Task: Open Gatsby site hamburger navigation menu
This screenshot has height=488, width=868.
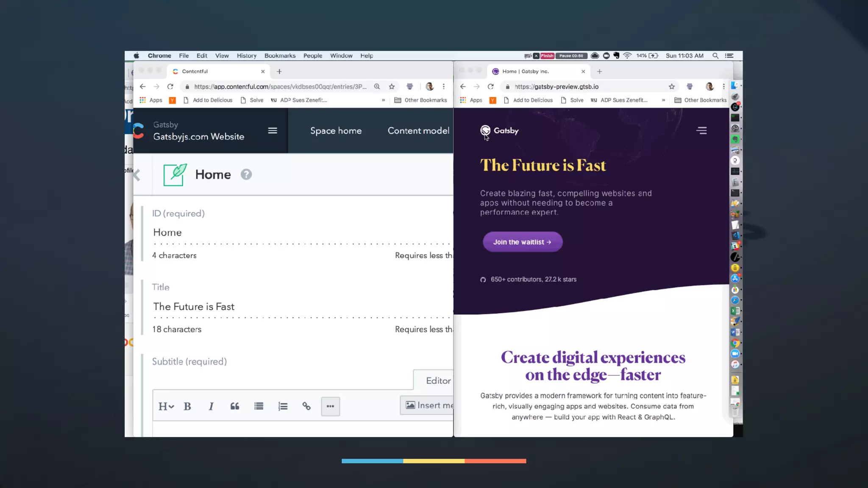Action: pyautogui.click(x=701, y=130)
